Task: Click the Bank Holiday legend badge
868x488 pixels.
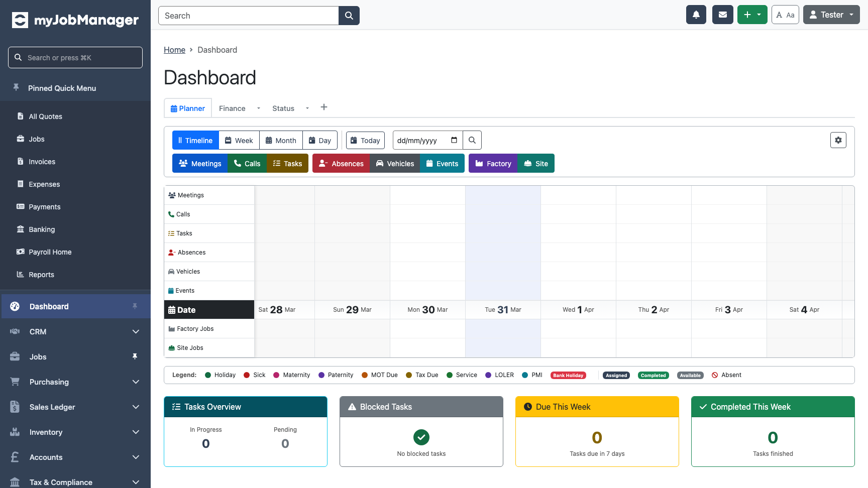Action: pyautogui.click(x=568, y=375)
